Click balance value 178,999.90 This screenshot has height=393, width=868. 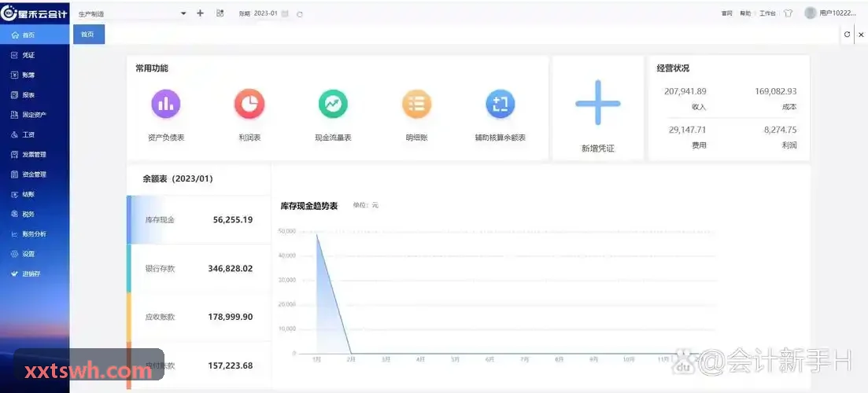[x=231, y=318]
